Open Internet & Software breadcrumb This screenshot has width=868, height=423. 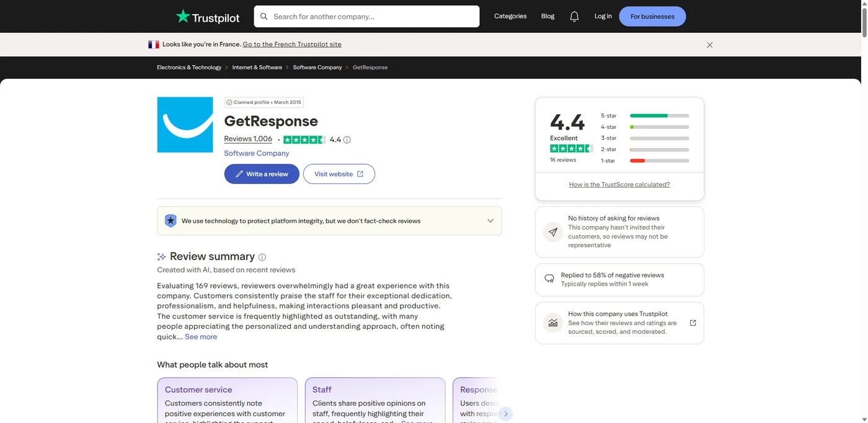tap(257, 68)
